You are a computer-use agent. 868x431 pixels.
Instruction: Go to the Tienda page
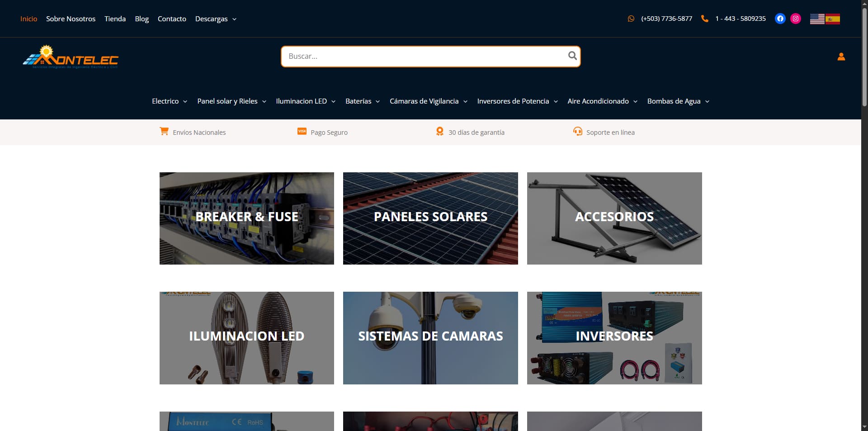(x=115, y=19)
